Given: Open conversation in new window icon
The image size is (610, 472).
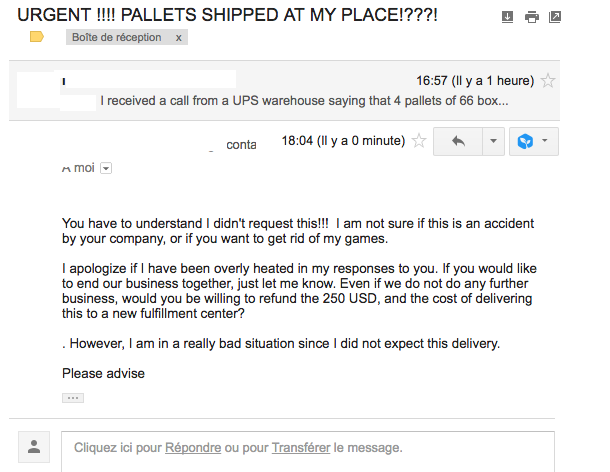Looking at the screenshot, I should 555,17.
